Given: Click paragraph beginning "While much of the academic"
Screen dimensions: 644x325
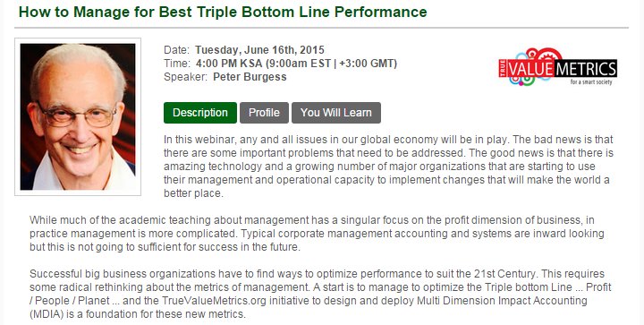Looking at the screenshot, I should (317, 234).
